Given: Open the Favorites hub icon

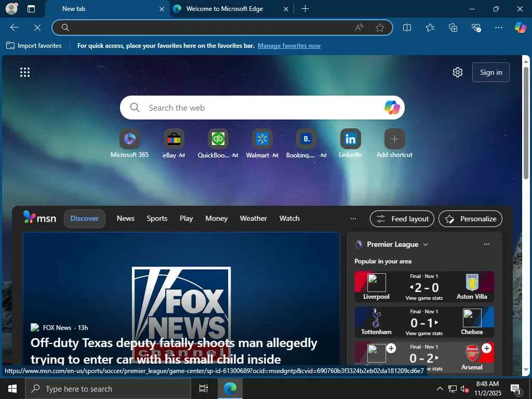Looking at the screenshot, I should [x=430, y=28].
